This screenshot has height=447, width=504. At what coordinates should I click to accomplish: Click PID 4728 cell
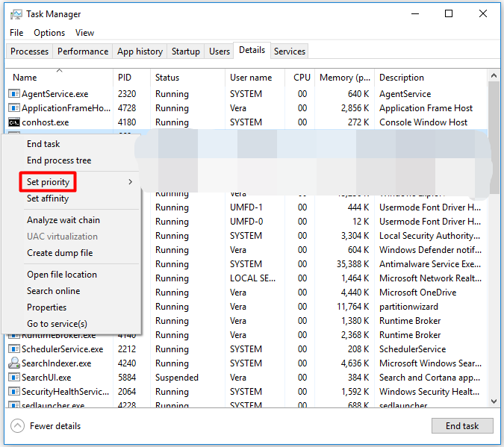tap(127, 108)
